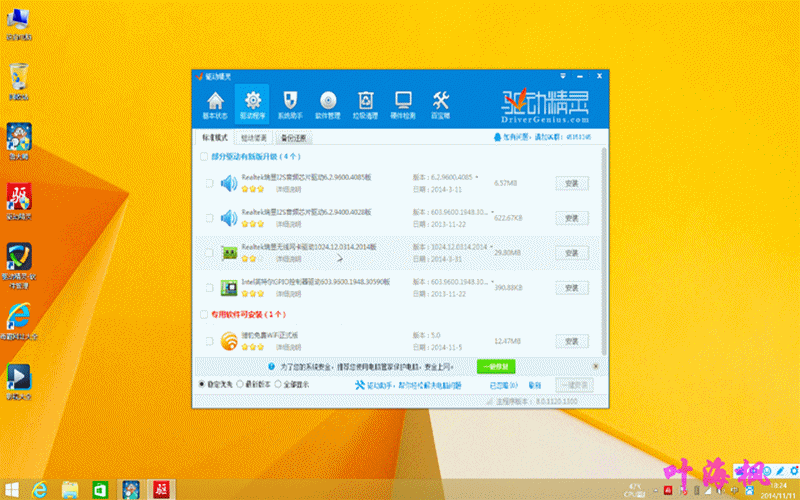Viewport: 800px width, 500px height.
Task: Select the gear 驱动程序 drivers section
Action: pos(252,105)
